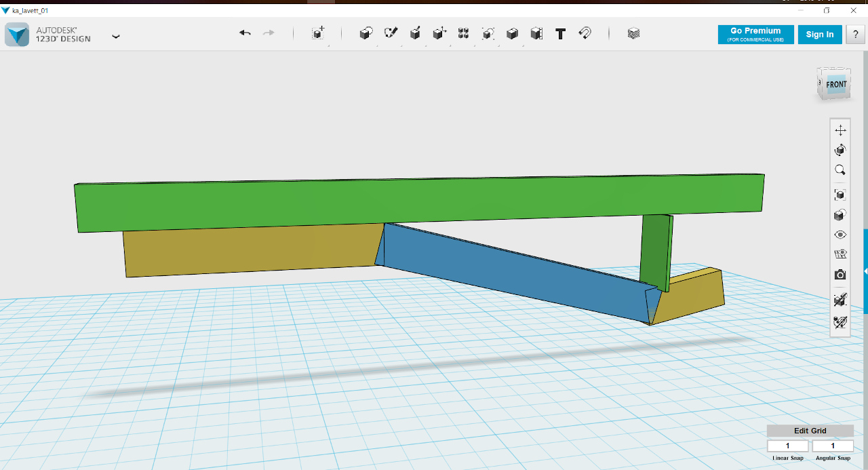Viewport: 868px width, 470px height.
Task: Click the Angular Snap value field
Action: tap(833, 446)
